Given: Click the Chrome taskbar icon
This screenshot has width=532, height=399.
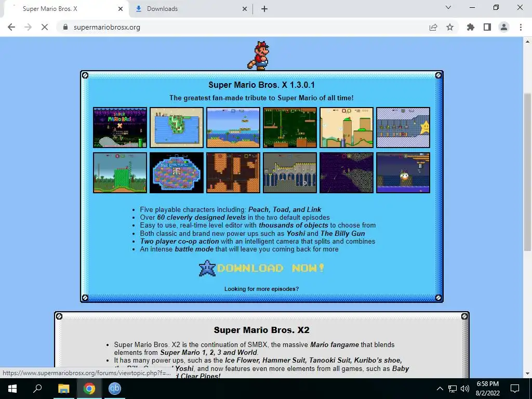Looking at the screenshot, I should (89, 389).
